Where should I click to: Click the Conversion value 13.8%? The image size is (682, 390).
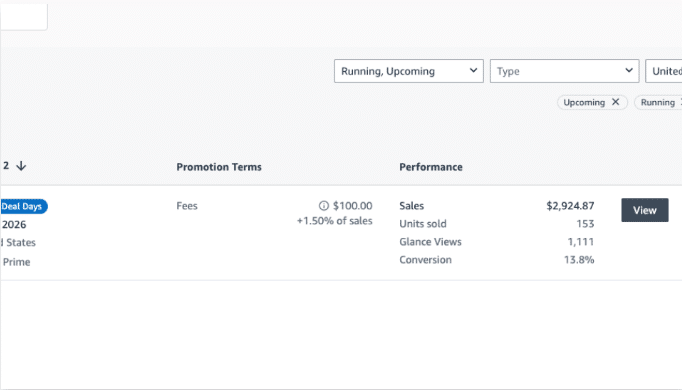[579, 260]
